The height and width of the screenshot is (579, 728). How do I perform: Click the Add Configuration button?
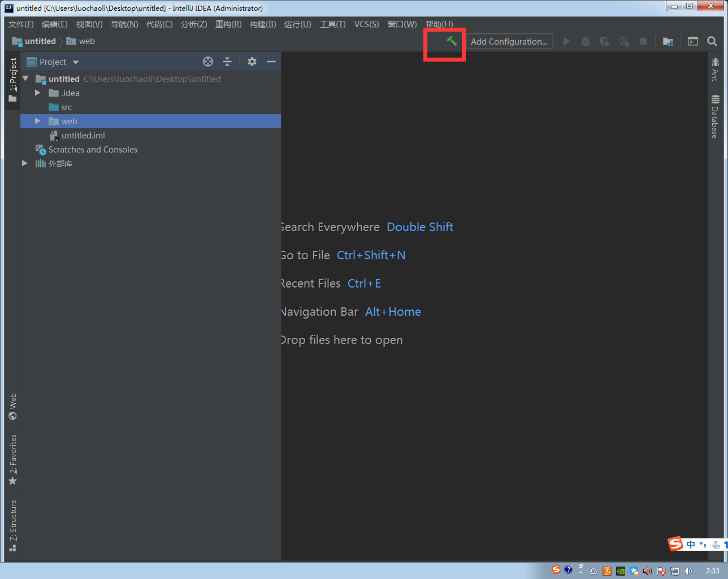(509, 41)
